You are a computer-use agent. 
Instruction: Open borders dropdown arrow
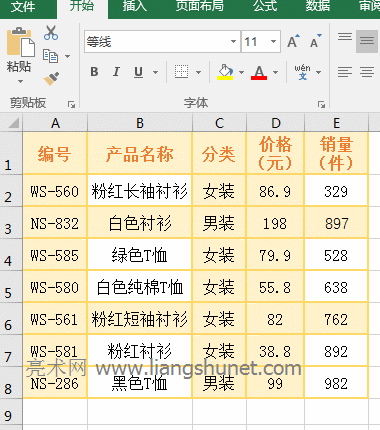tap(198, 72)
